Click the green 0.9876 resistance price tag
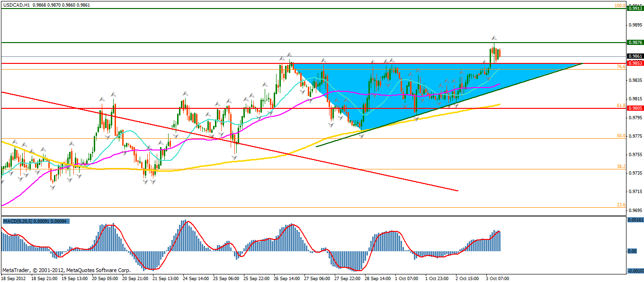Image resolution: width=644 pixels, height=282 pixels. click(x=635, y=42)
